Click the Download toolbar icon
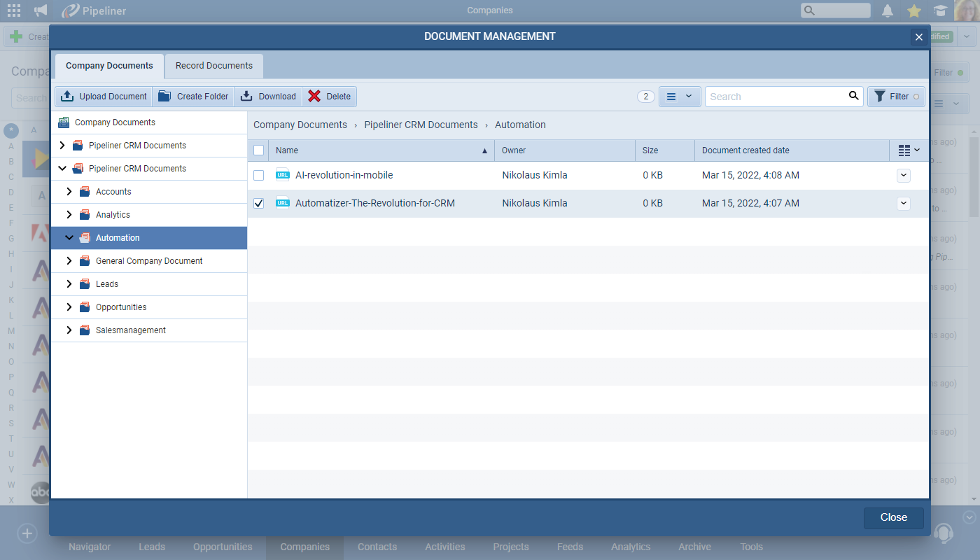 click(x=246, y=97)
